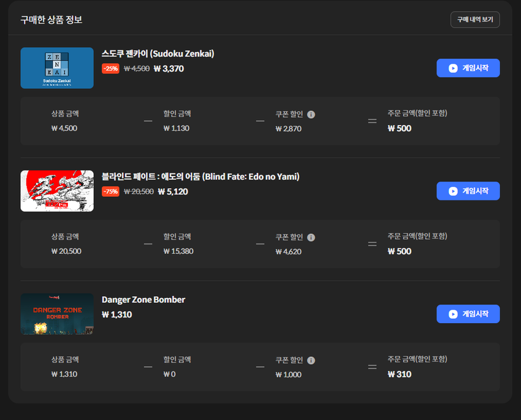Click the coupon info icon in the Blind Fate row
Viewport: 521px width, 420px height.
tap(311, 237)
